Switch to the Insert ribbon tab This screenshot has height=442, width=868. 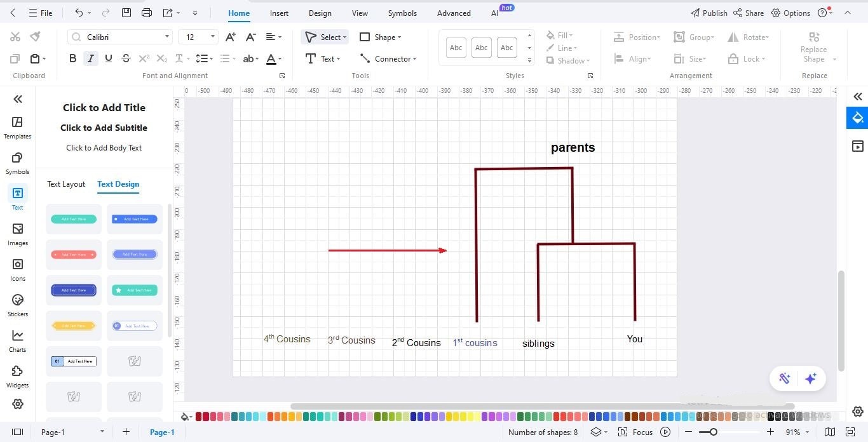point(279,13)
